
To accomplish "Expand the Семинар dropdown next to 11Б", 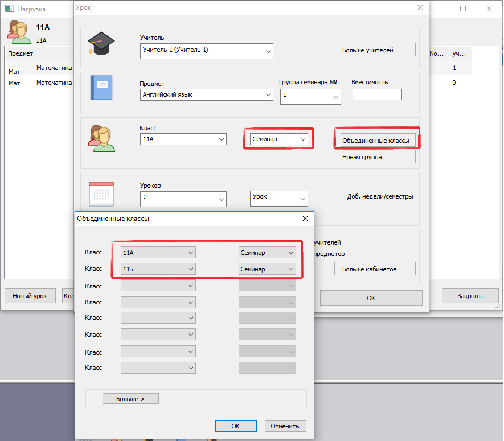I will click(x=267, y=269).
